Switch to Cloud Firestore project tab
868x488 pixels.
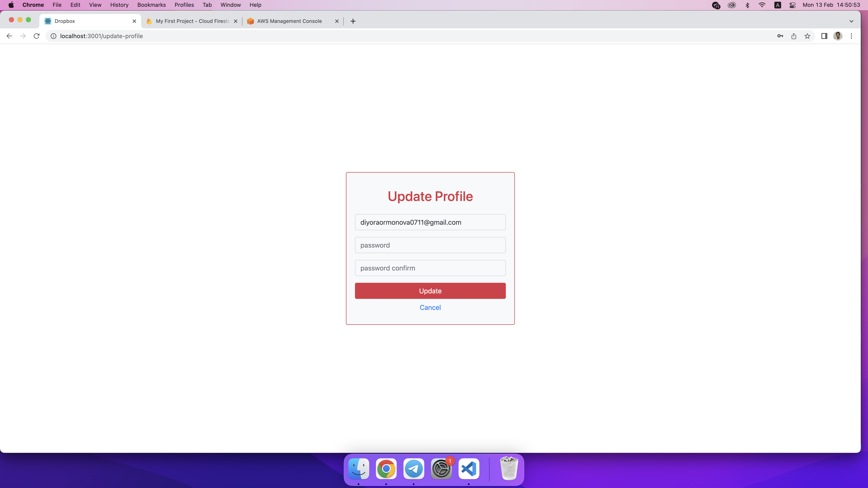pos(192,21)
